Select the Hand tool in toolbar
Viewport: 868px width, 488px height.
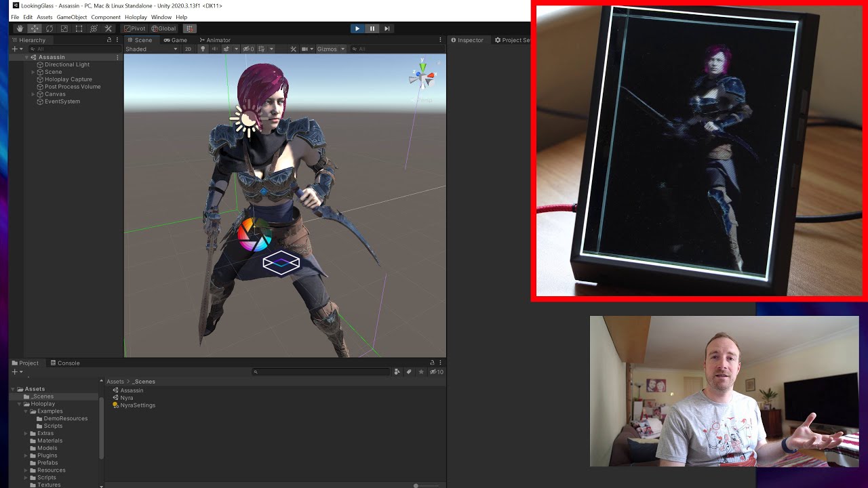click(20, 28)
